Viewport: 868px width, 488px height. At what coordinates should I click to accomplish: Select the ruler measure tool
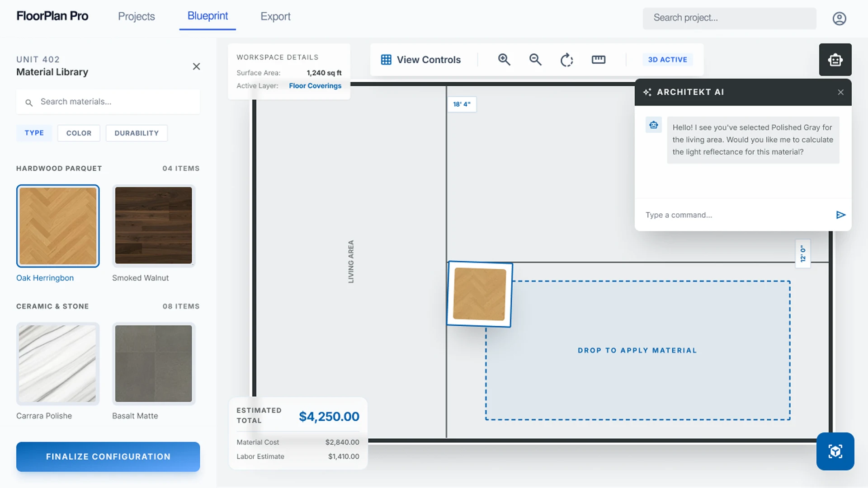pos(598,60)
